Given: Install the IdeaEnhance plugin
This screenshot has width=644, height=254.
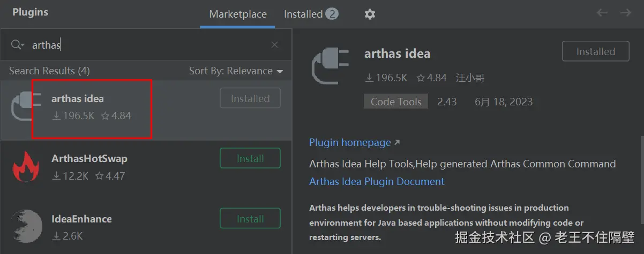Looking at the screenshot, I should pos(250,218).
